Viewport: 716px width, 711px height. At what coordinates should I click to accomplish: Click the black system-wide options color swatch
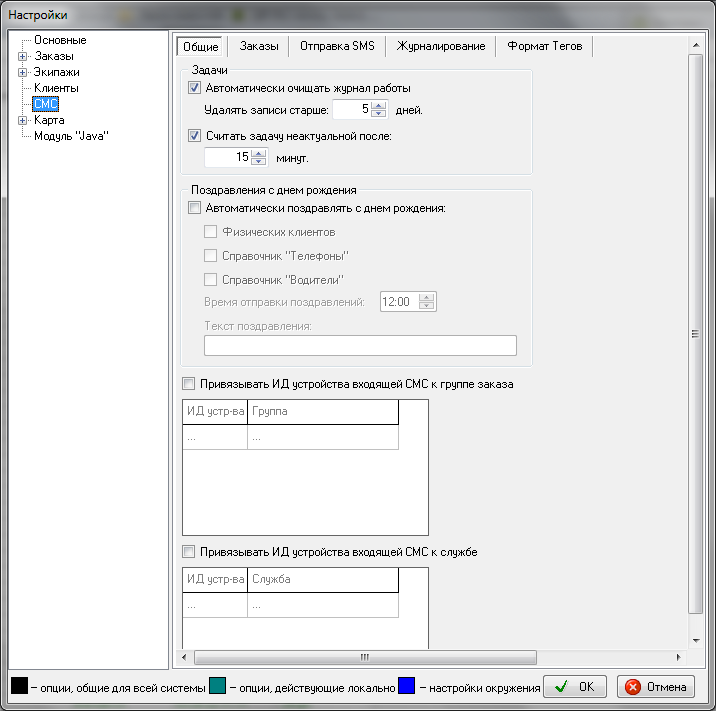coord(19,686)
